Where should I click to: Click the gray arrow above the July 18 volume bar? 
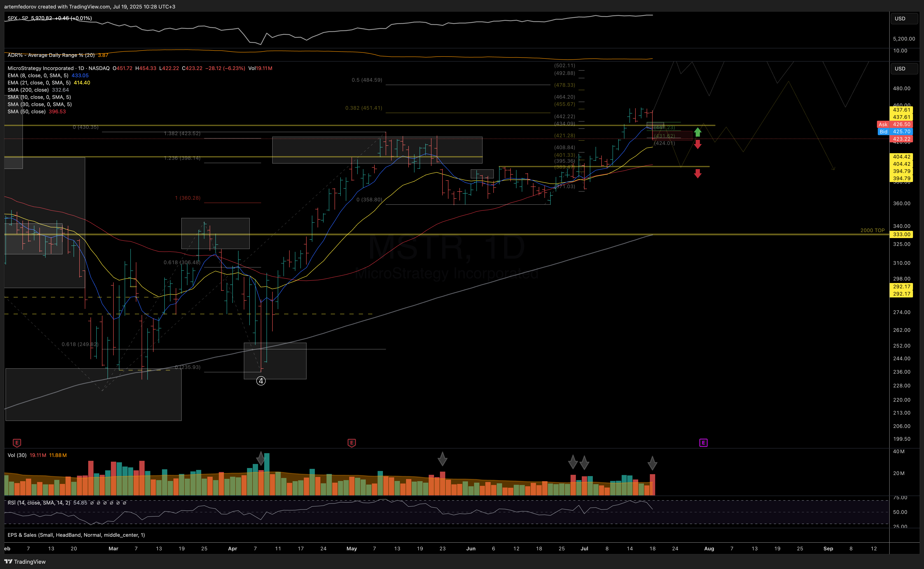[652, 463]
